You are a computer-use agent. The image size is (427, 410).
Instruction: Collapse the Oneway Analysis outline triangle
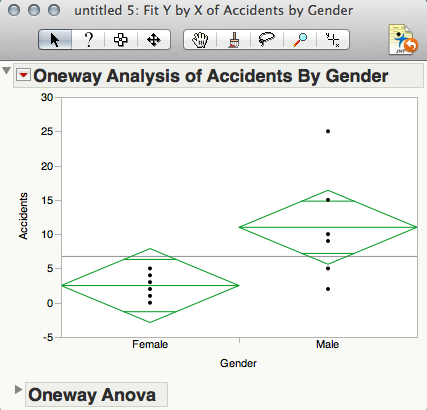[6, 71]
